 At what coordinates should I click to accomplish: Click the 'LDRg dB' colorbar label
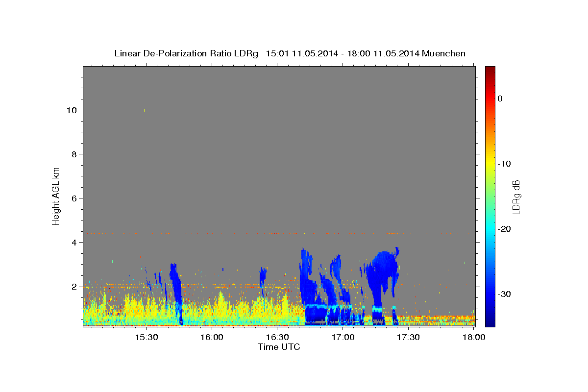tap(516, 197)
